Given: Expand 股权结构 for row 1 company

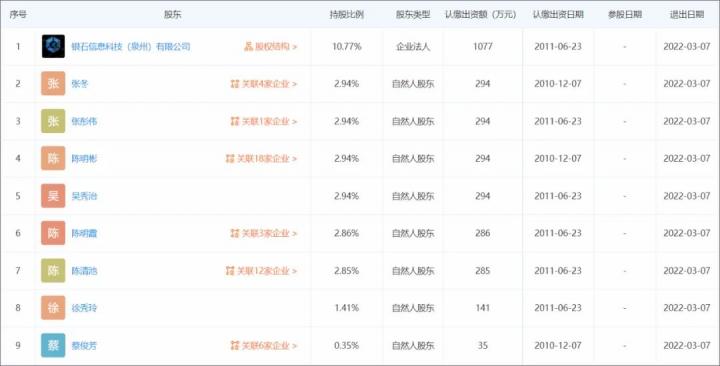Looking at the screenshot, I should [270, 46].
